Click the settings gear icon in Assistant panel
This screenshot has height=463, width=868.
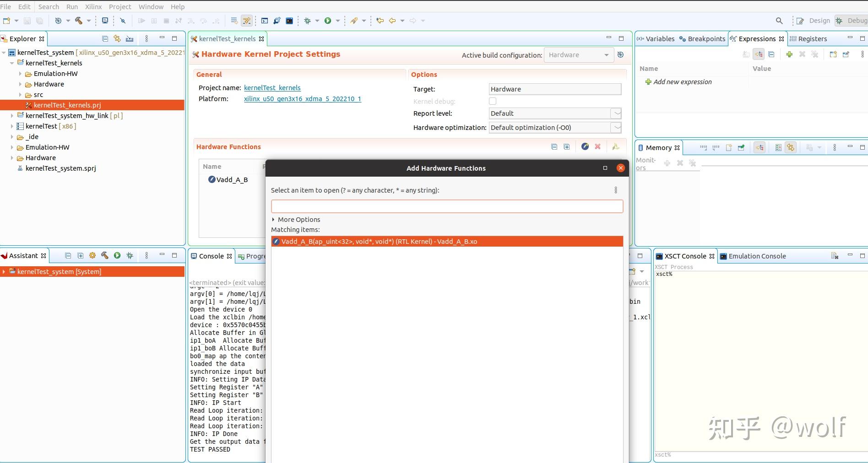(92, 256)
